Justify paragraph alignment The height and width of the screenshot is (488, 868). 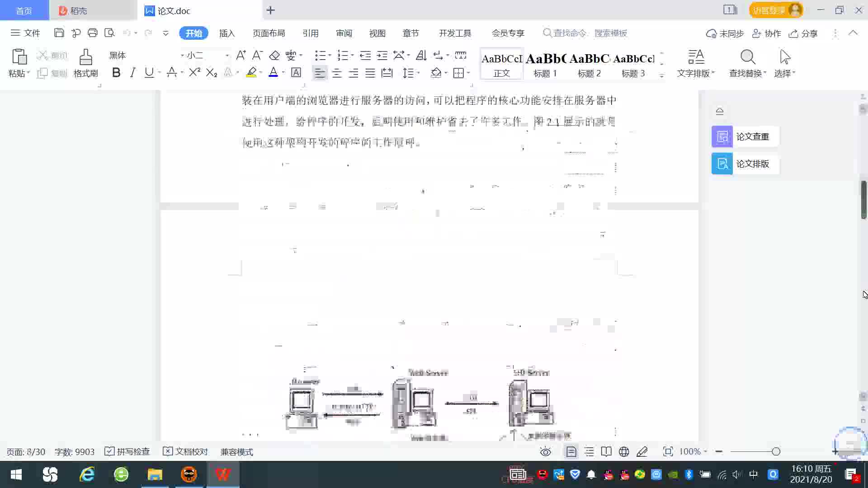click(370, 73)
